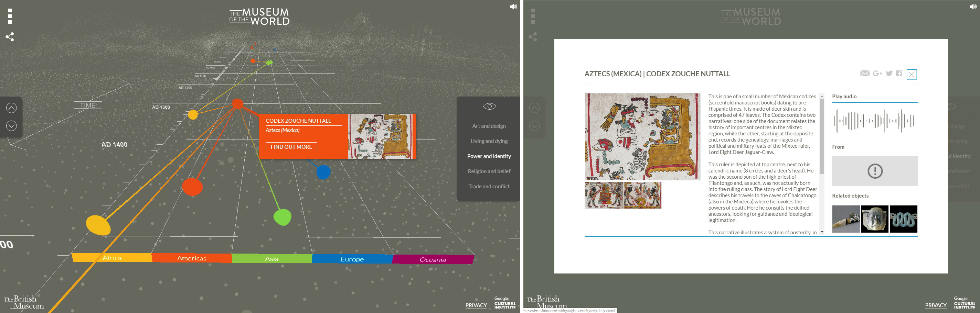Click the description scrollbar up arrow
This screenshot has width=980, height=313.
click(822, 96)
